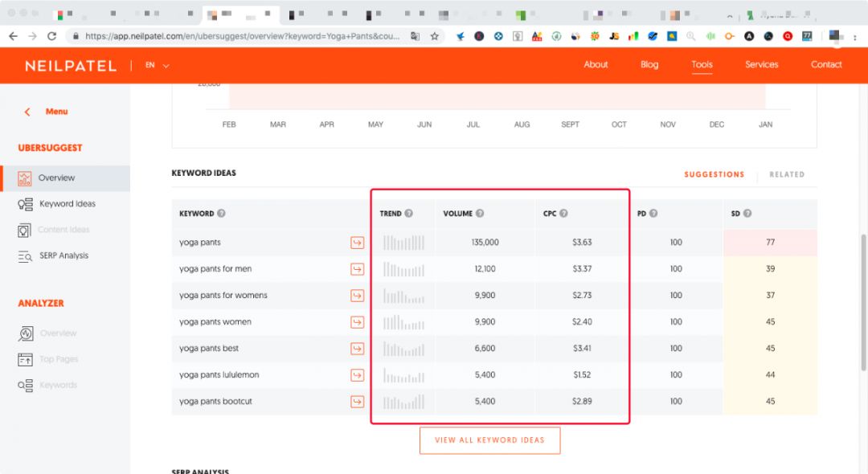Click the help icon next to KEYWORD header
The width and height of the screenshot is (868, 474).
pyautogui.click(x=222, y=213)
